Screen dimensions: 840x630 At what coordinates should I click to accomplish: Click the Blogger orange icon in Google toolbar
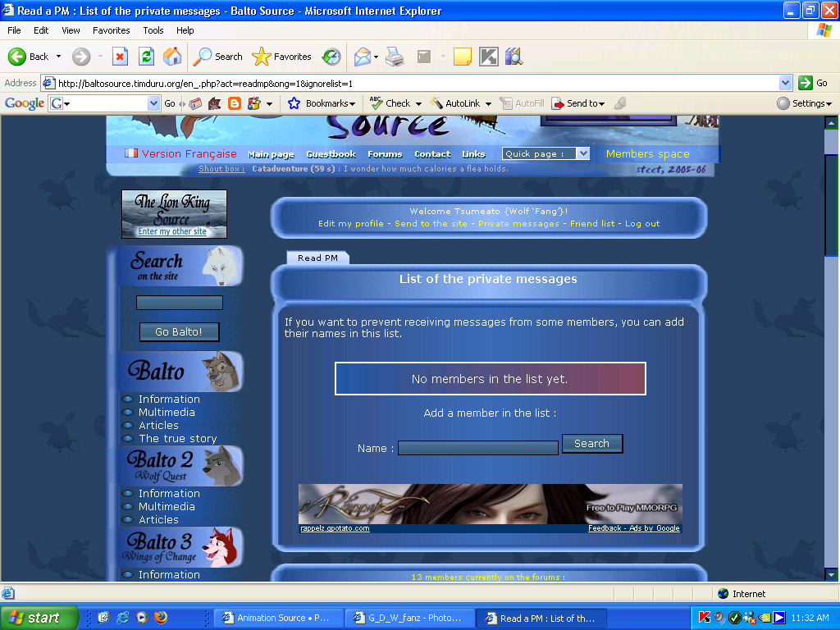235,103
